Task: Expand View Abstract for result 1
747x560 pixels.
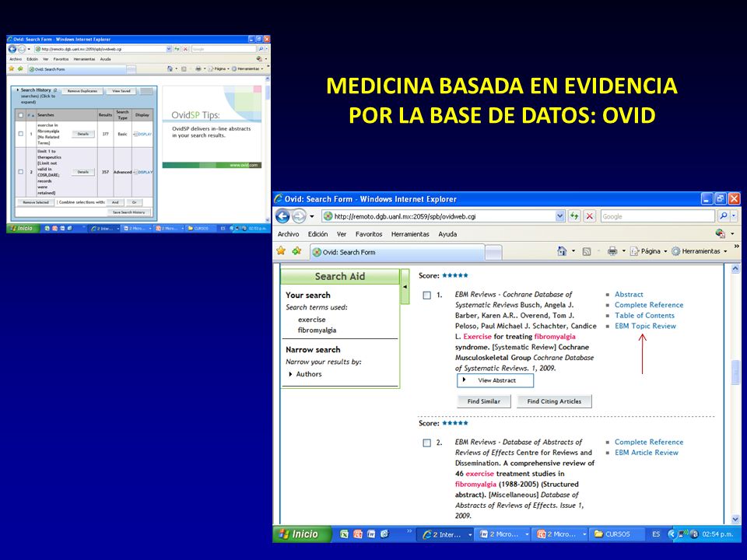Action: (495, 380)
